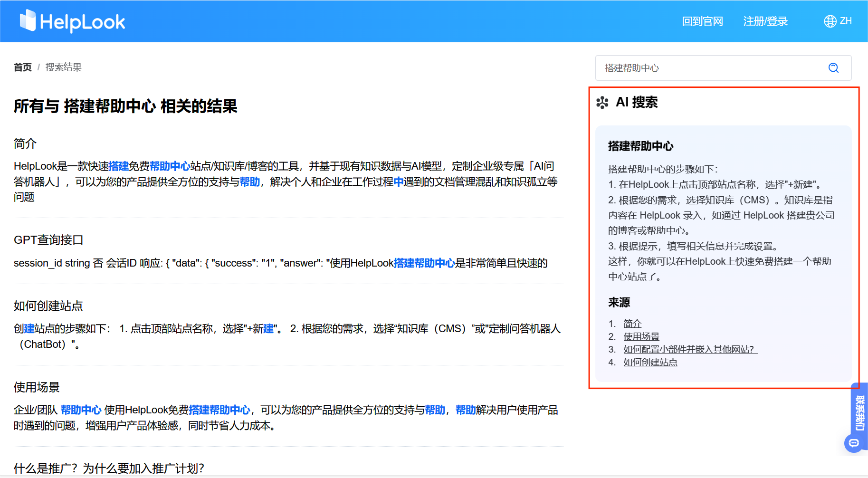Navigate to 首页 via the breadcrumb
The width and height of the screenshot is (868, 478).
[x=22, y=67]
